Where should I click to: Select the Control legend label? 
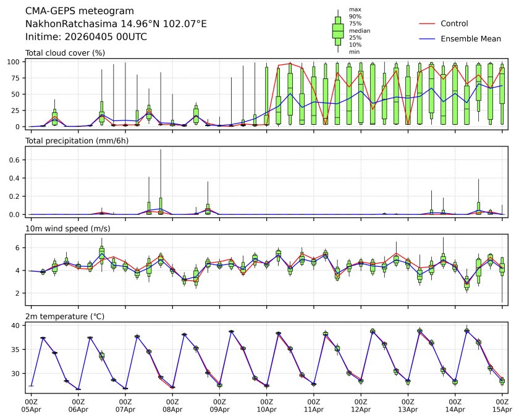[454, 23]
